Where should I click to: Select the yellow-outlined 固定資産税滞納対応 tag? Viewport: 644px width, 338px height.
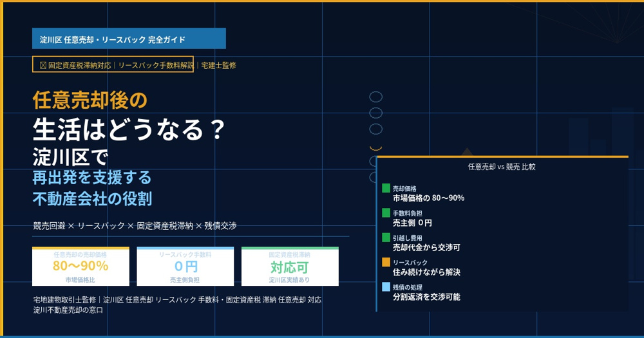pyautogui.click(x=113, y=64)
